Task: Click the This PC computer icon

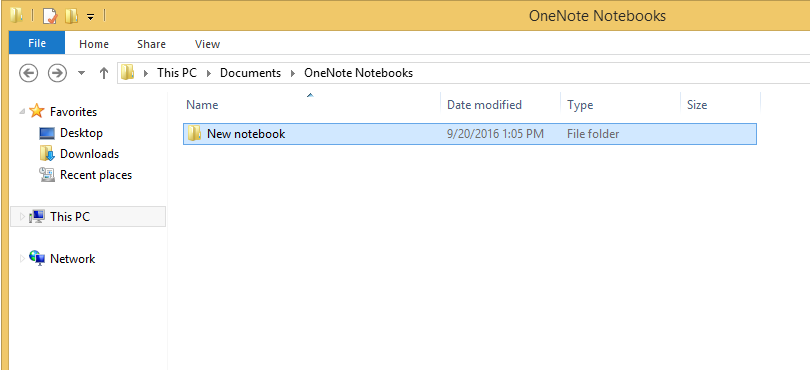Action: tap(37, 216)
